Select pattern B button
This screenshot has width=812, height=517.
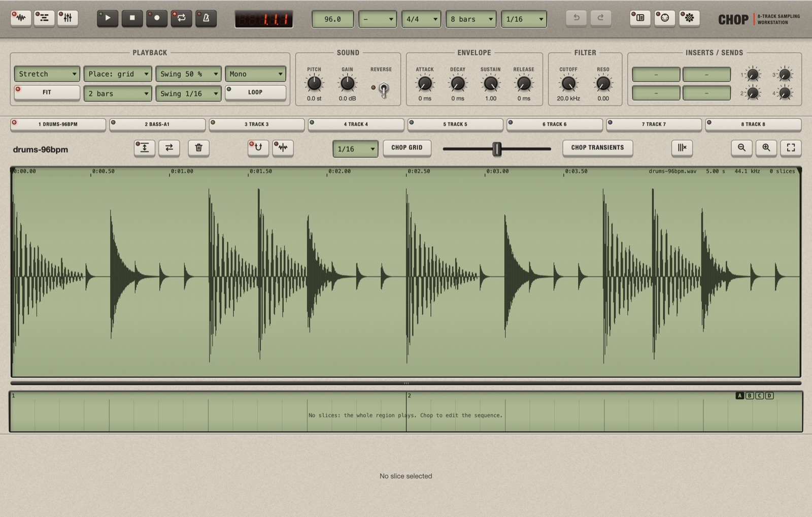click(x=750, y=396)
